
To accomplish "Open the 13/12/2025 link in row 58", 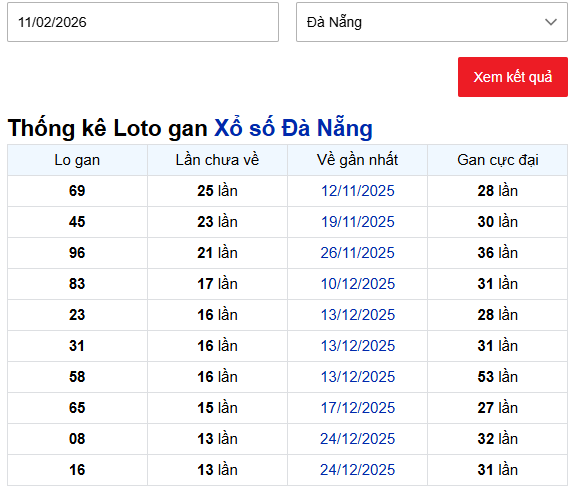I will click(x=358, y=377).
